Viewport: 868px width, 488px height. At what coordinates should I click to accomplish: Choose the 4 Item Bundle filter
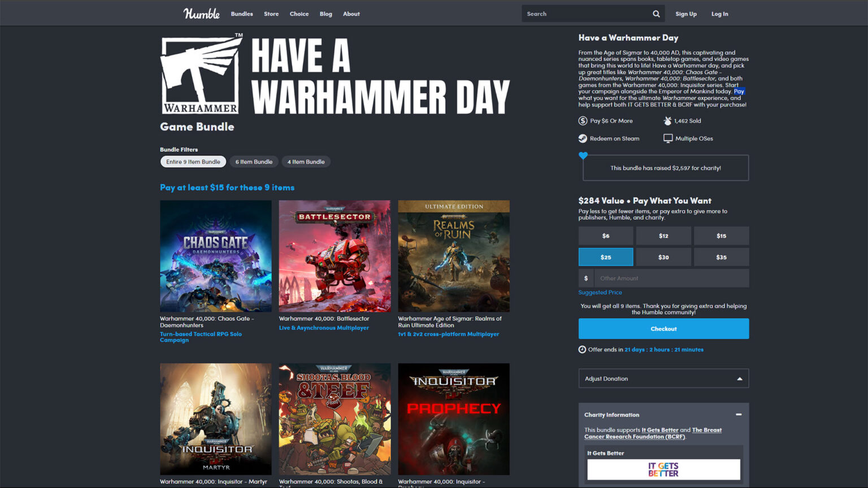pyautogui.click(x=306, y=162)
